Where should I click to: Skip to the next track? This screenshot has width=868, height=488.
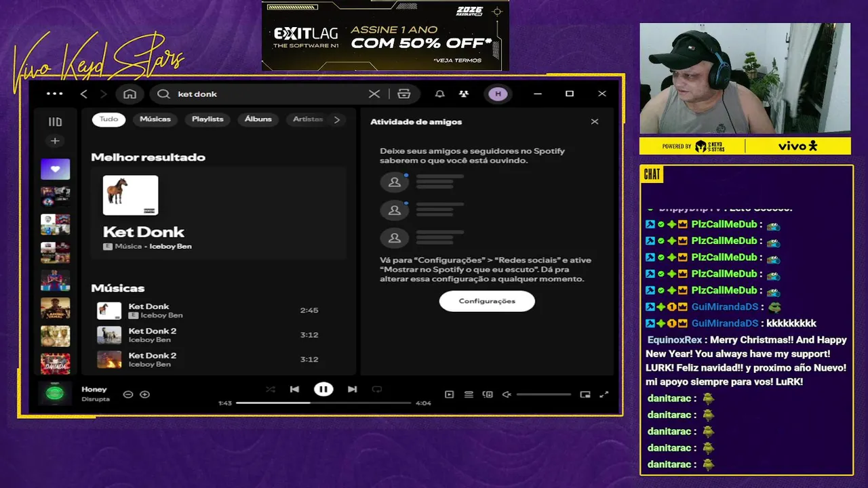(352, 389)
